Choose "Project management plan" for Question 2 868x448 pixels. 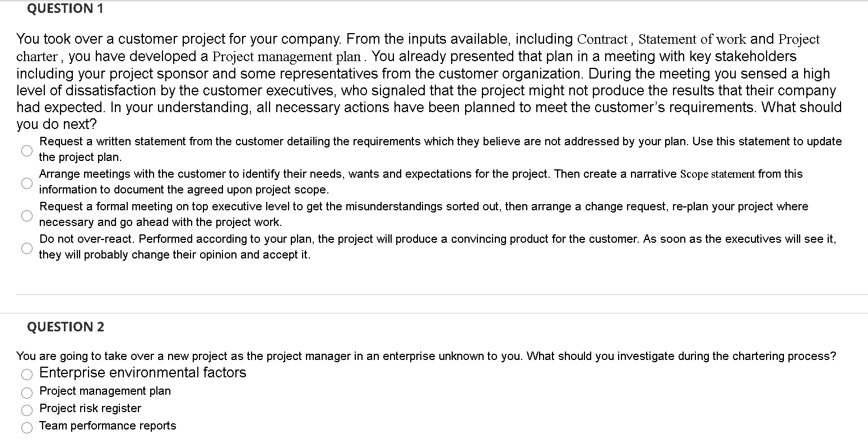(26, 392)
